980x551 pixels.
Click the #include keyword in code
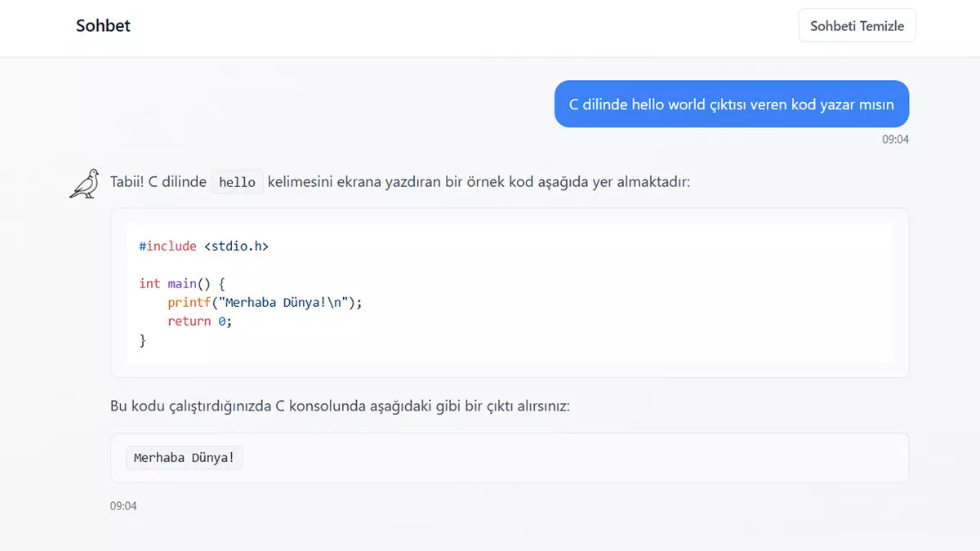167,246
